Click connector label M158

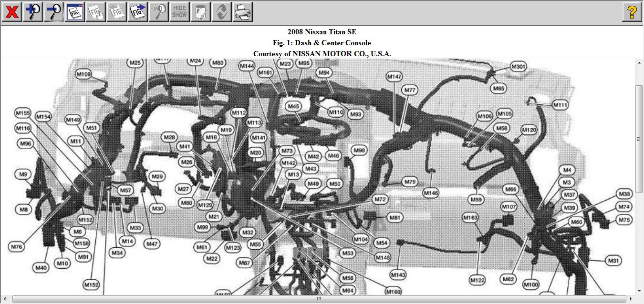tap(82, 243)
